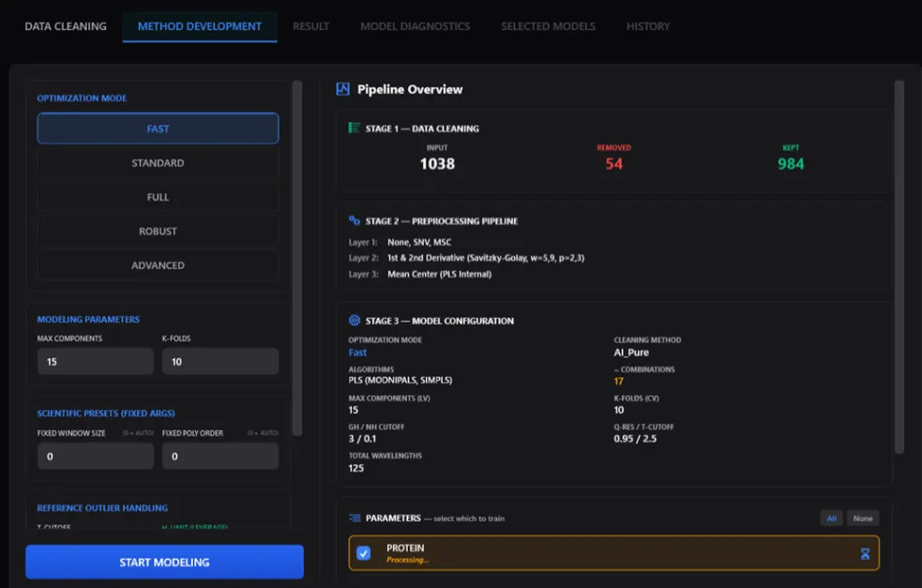Click the hourglass icon in Protein row
Screen dimensions: 922x588
click(x=865, y=553)
